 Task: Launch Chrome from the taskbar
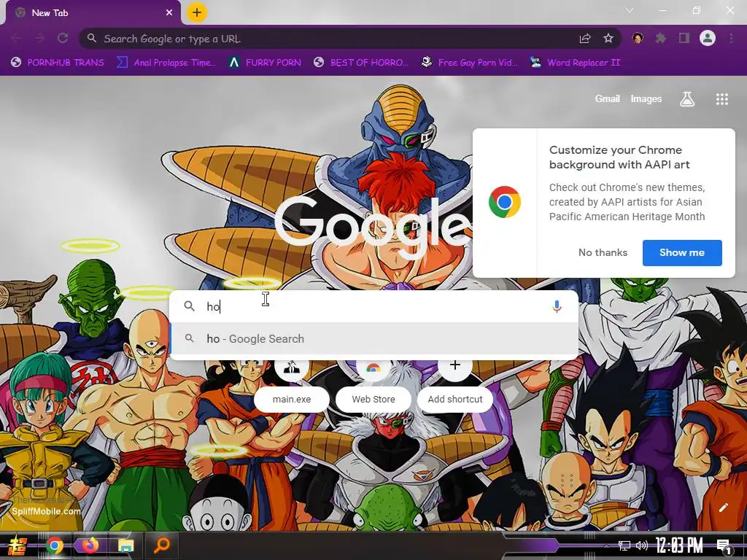tap(54, 545)
